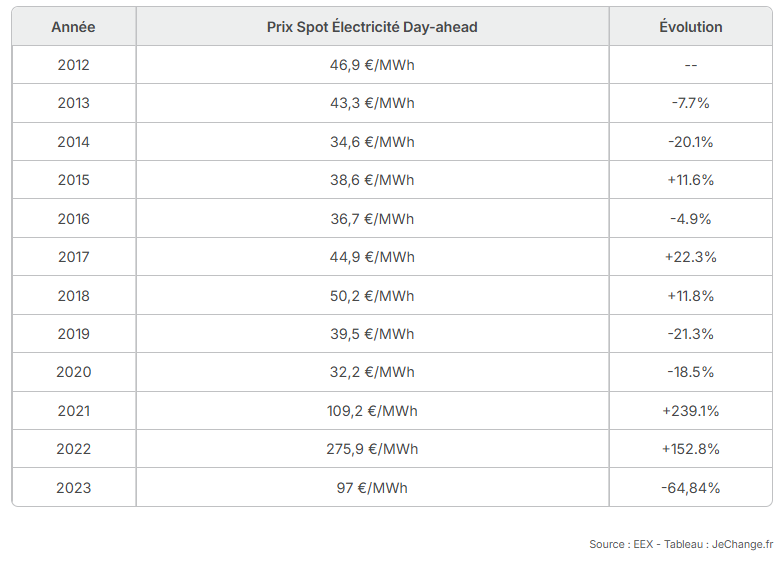Select the 50,2 €/MWh price cell
Image resolution: width=784 pixels, height=561 pixels.
click(x=372, y=296)
